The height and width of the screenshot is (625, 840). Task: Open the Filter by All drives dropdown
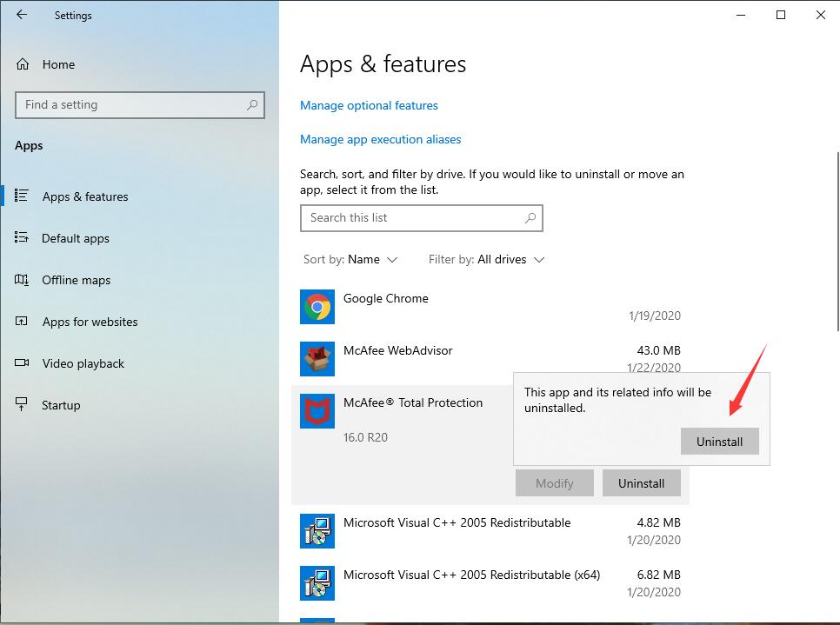pyautogui.click(x=486, y=260)
